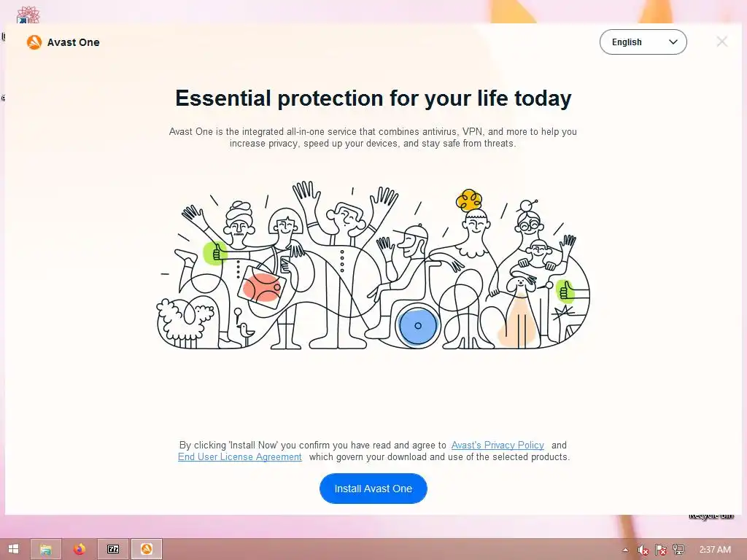Click the Avast One orange logo icon
747x560 pixels.
(34, 42)
